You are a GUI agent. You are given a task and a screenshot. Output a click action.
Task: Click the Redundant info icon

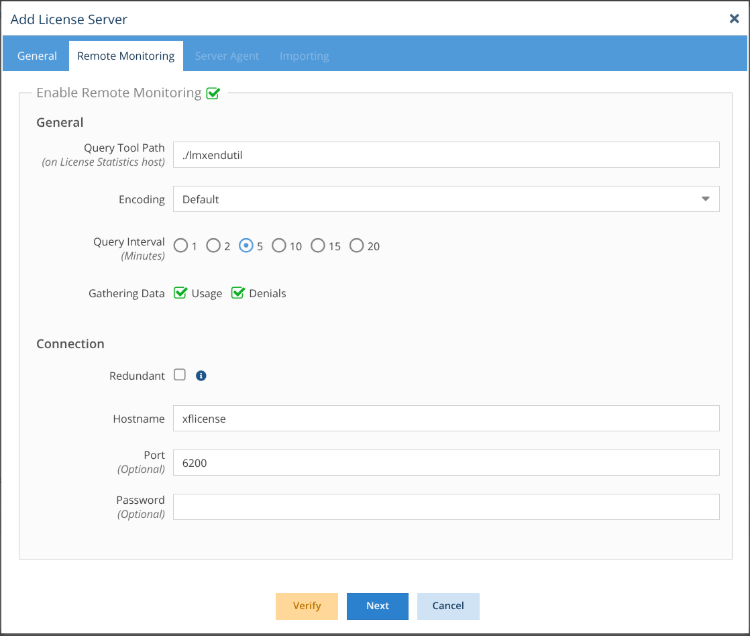coord(201,376)
